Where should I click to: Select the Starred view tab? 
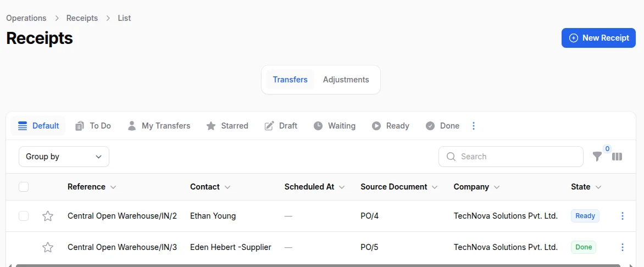227,126
